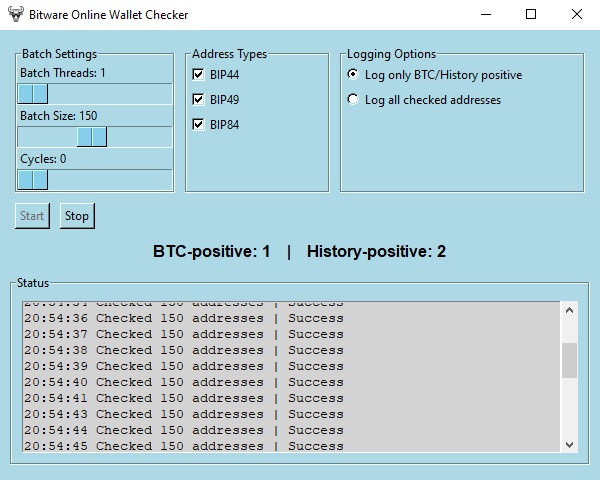This screenshot has height=480, width=600.
Task: Click the Batch Size slider handle
Action: tap(92, 137)
